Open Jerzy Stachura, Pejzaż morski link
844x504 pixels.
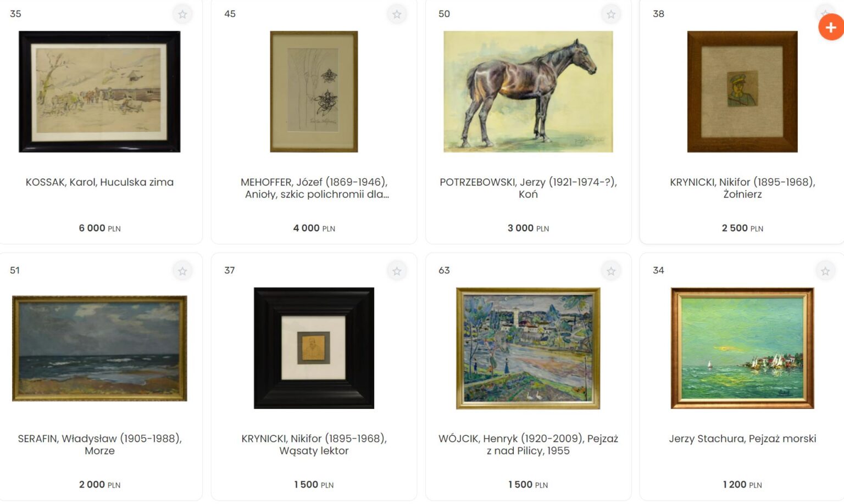click(742, 438)
